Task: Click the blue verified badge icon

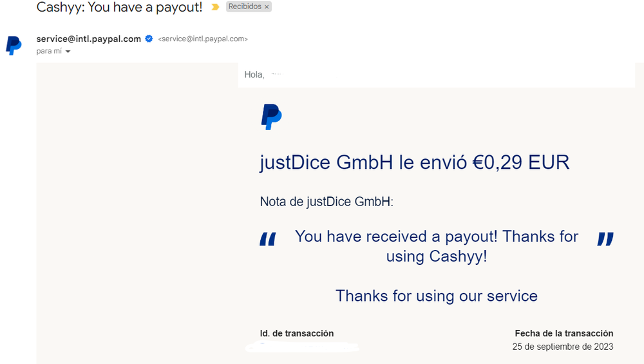Action: point(149,39)
